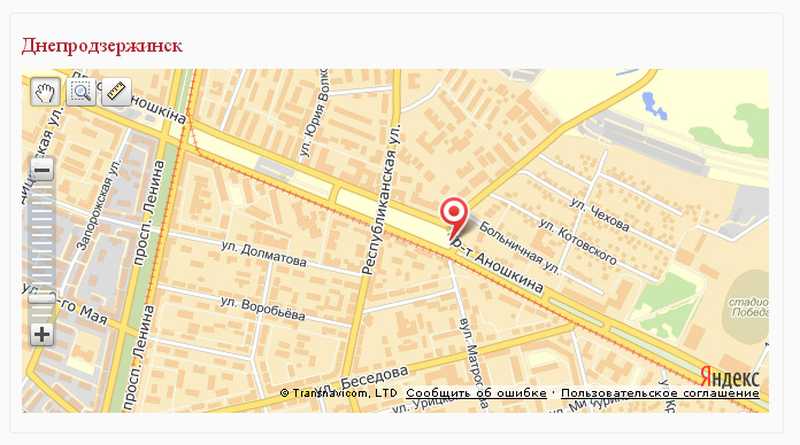Open the Пользовательское соглашение link
The height and width of the screenshot is (445, 800).
tap(660, 393)
